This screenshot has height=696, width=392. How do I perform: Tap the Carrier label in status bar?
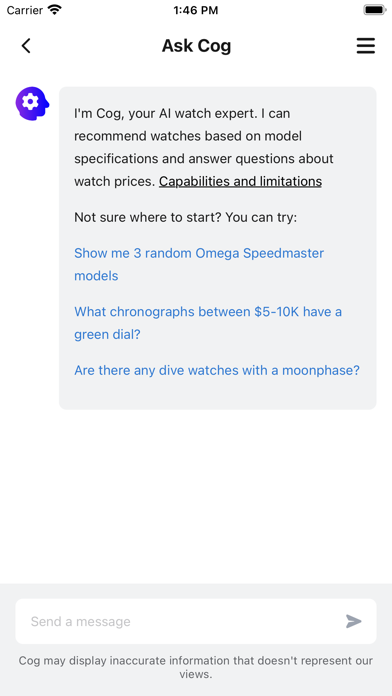pyautogui.click(x=24, y=10)
